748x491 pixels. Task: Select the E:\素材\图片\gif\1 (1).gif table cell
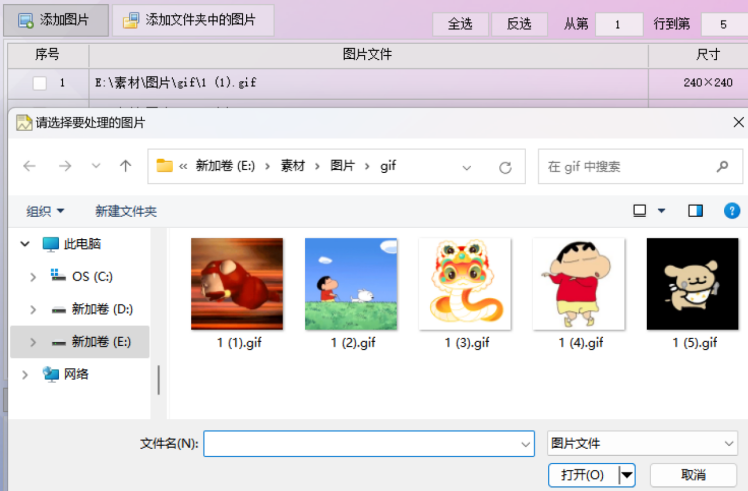[x=368, y=83]
